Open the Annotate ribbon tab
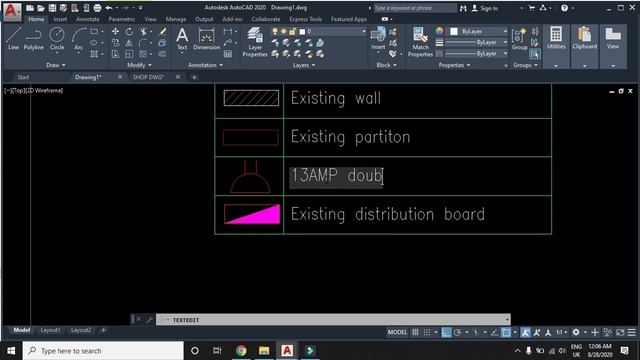This screenshot has height=360, width=640. click(87, 19)
